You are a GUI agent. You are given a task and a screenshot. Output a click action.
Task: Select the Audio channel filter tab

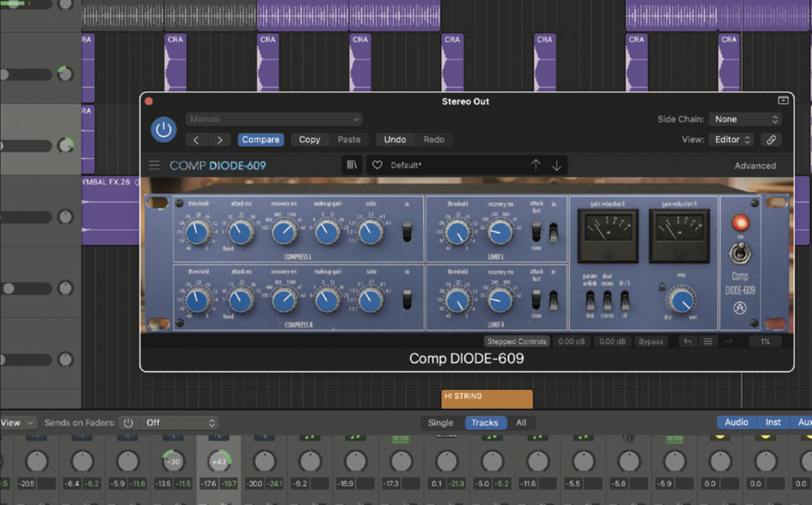(x=736, y=422)
